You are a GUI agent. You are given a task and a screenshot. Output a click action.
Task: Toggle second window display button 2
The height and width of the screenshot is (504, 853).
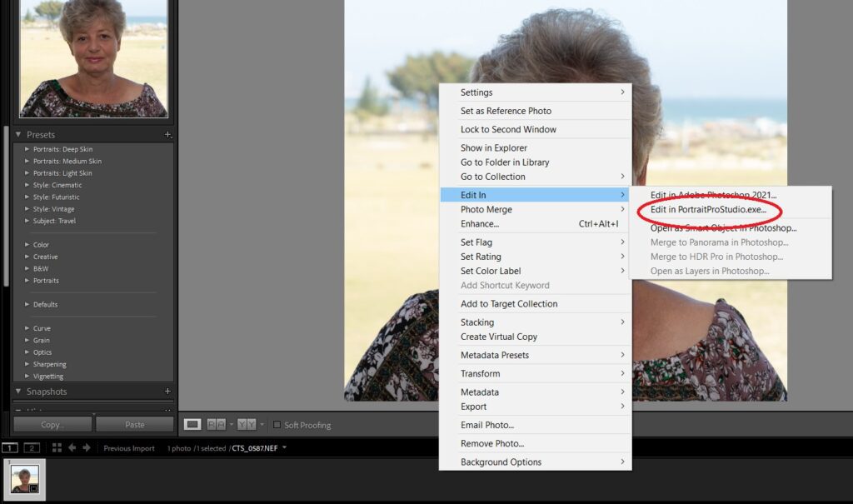32,448
